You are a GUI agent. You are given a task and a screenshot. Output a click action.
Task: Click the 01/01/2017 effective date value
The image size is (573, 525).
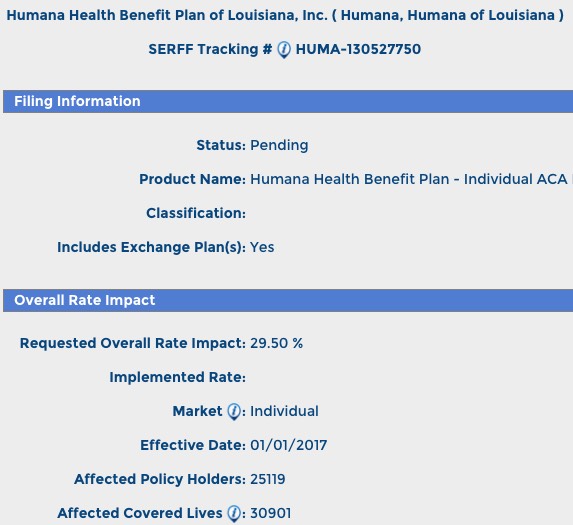[289, 445]
